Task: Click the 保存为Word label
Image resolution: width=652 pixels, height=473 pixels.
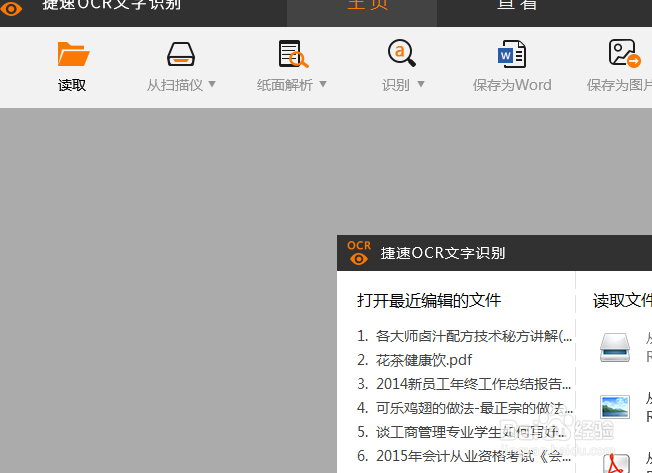Action: coord(512,85)
